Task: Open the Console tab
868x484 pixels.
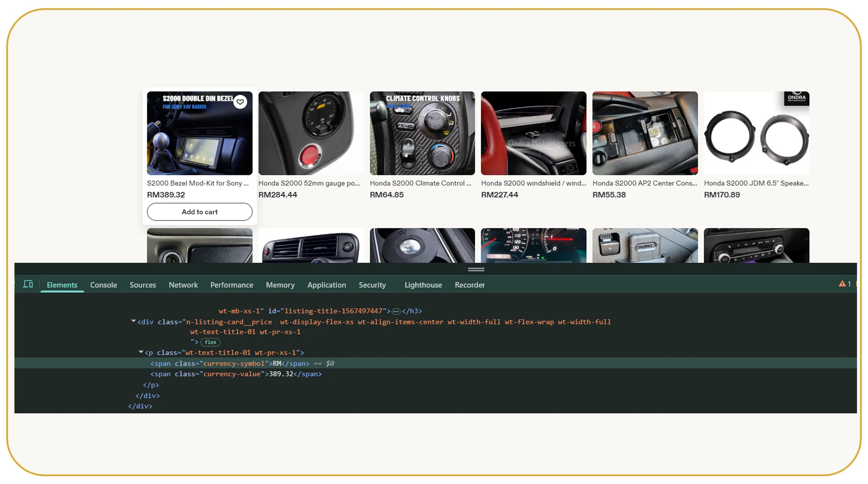Action: point(103,285)
